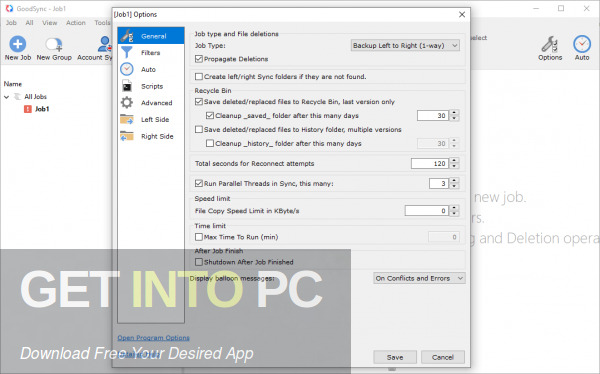
Task: Select the Scripts terminal icon
Action: [x=127, y=86]
